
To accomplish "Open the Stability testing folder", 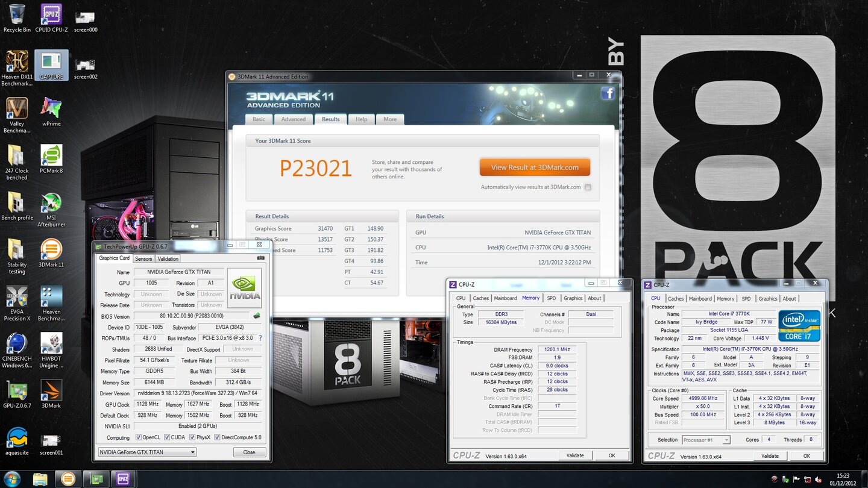I will point(17,257).
